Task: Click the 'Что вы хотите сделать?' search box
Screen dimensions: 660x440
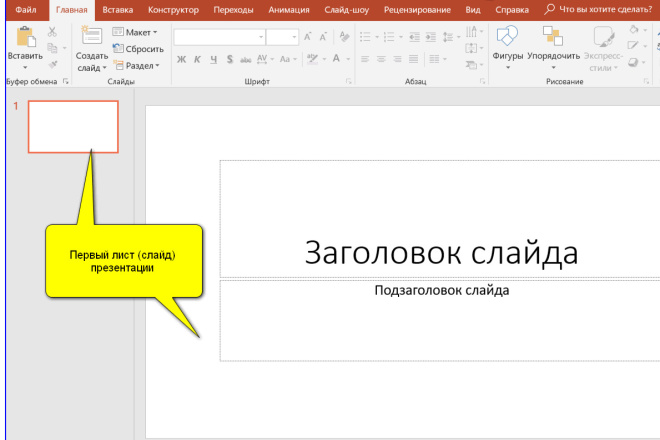Action: (598, 9)
